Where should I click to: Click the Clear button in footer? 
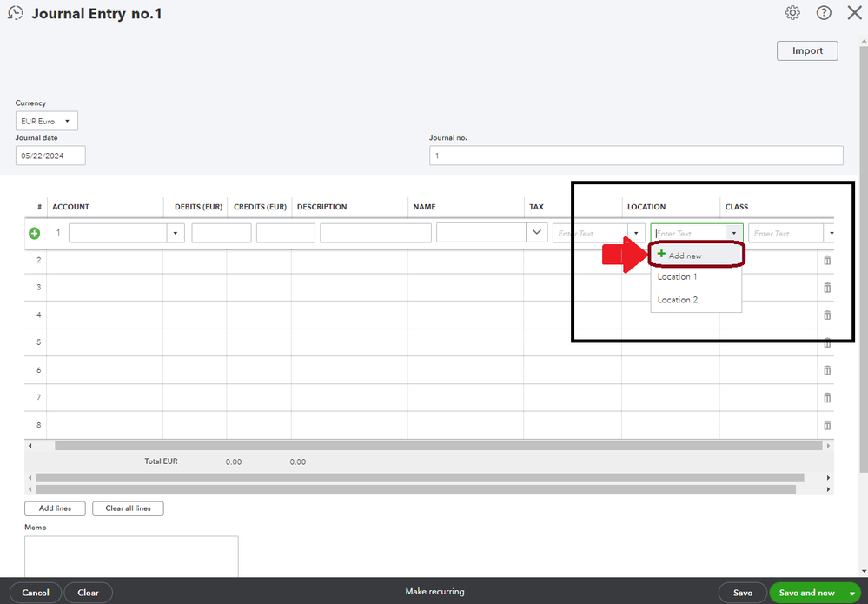88,593
